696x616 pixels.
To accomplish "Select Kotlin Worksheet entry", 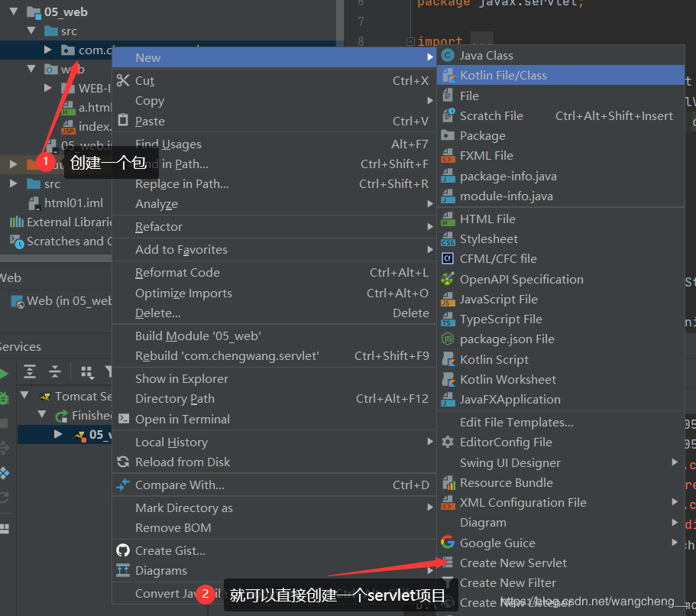I will tap(561, 379).
